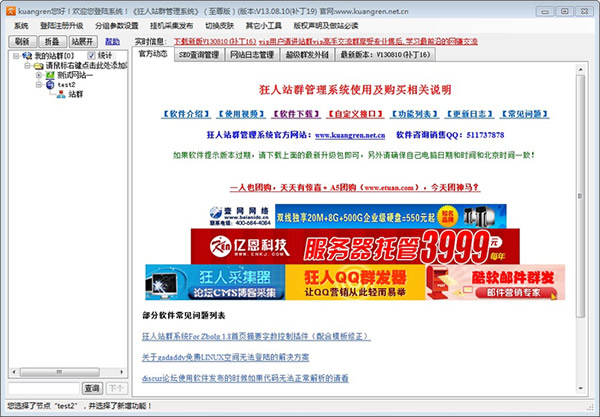Switch to the 官方动态 tab
The image size is (600, 417).
pos(153,54)
